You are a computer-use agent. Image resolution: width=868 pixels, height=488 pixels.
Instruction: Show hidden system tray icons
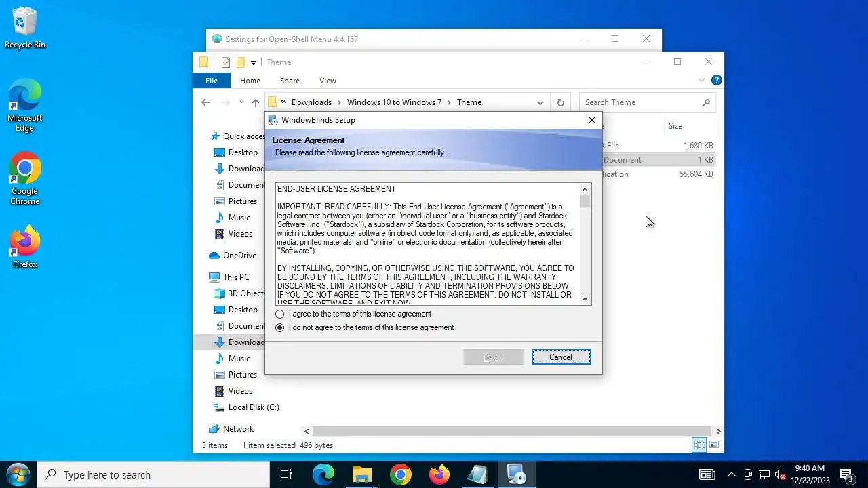coord(732,475)
